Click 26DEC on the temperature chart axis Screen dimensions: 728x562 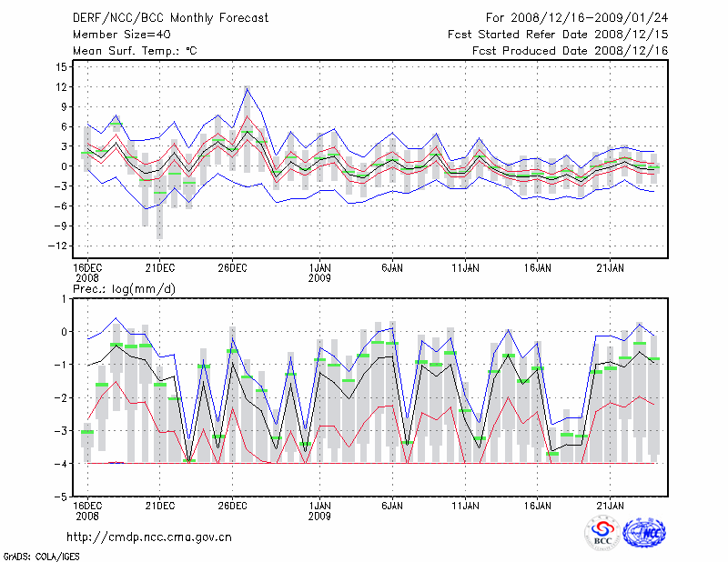[x=232, y=267]
